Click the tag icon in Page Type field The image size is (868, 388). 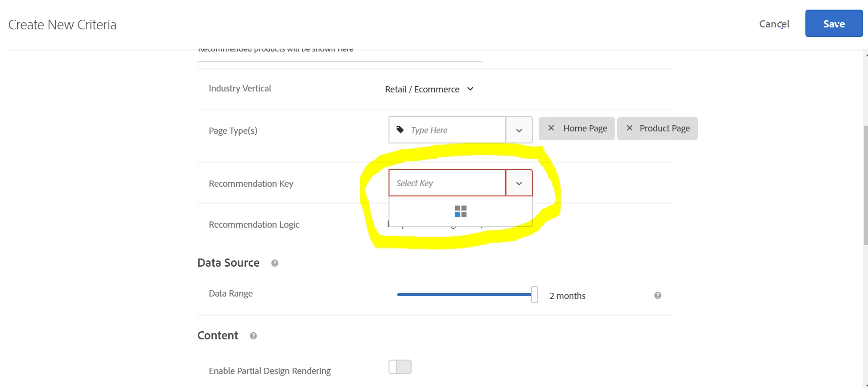pyautogui.click(x=400, y=129)
